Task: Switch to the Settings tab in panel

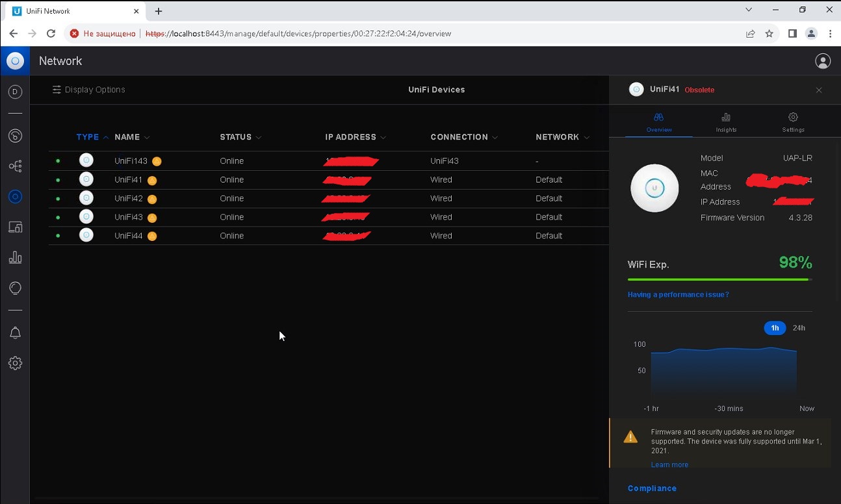Action: pos(793,122)
